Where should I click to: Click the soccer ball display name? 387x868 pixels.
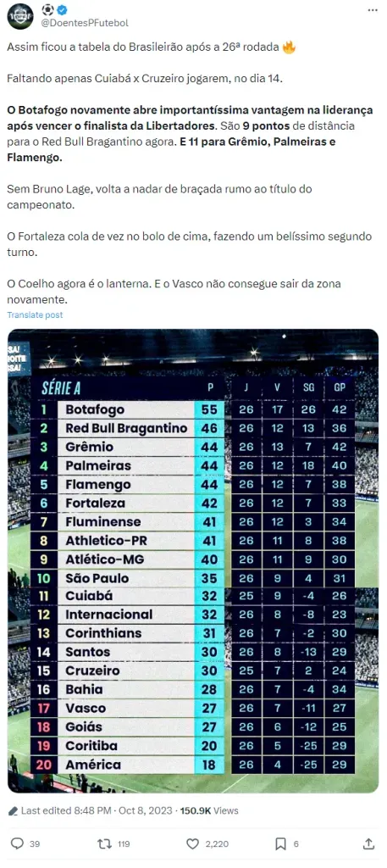48,9
